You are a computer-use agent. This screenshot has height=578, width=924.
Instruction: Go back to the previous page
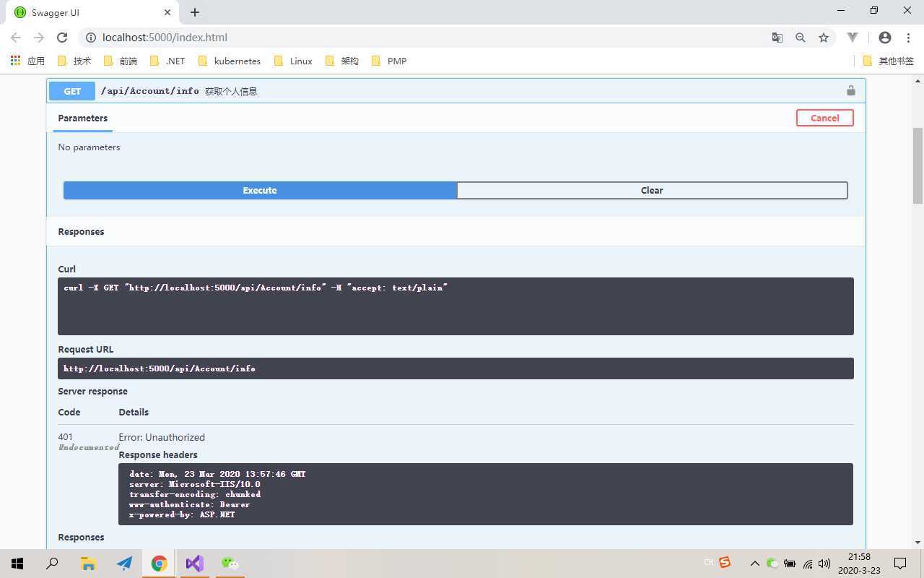pyautogui.click(x=16, y=38)
